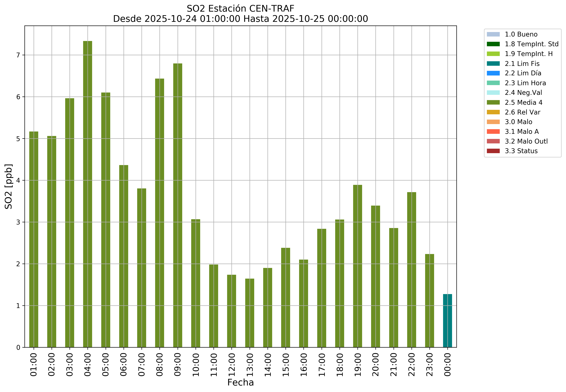Click the chart title SO2 Estación CEN-TRAF
Viewport: 566px width, 392px height.
240,9
